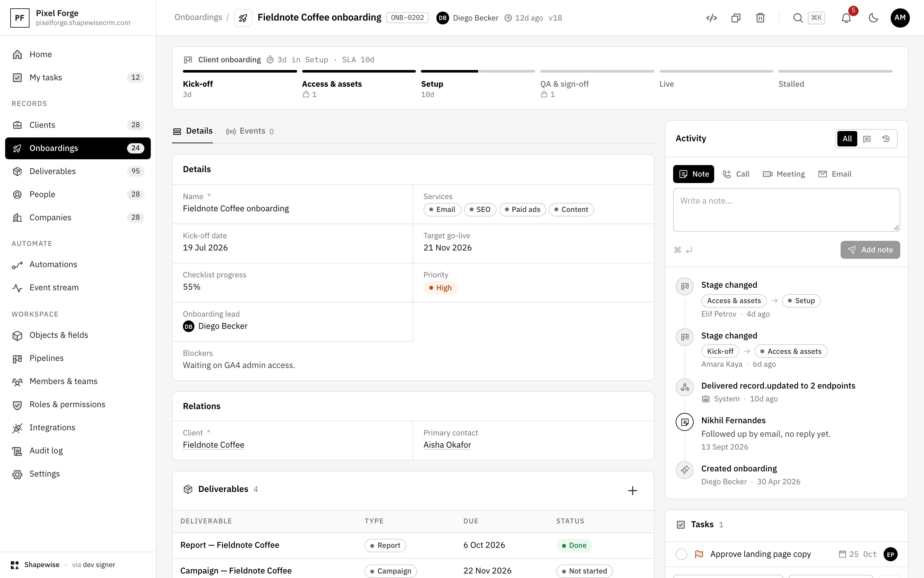Image resolution: width=924 pixels, height=578 pixels.
Task: Delete onboarding with the trash icon
Action: pos(760,18)
